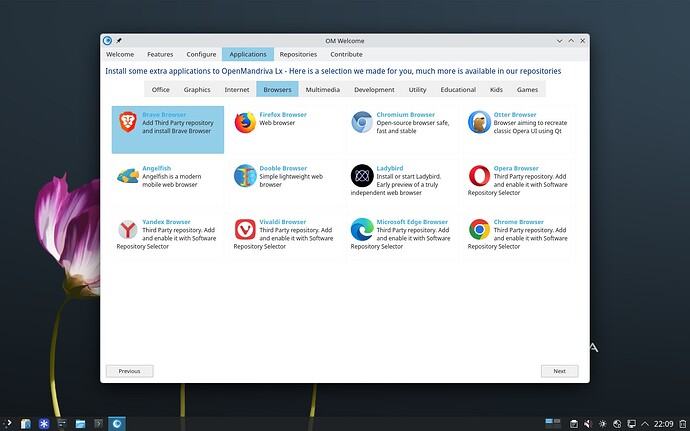Open the Ladybird browser entry icon

click(x=362, y=176)
